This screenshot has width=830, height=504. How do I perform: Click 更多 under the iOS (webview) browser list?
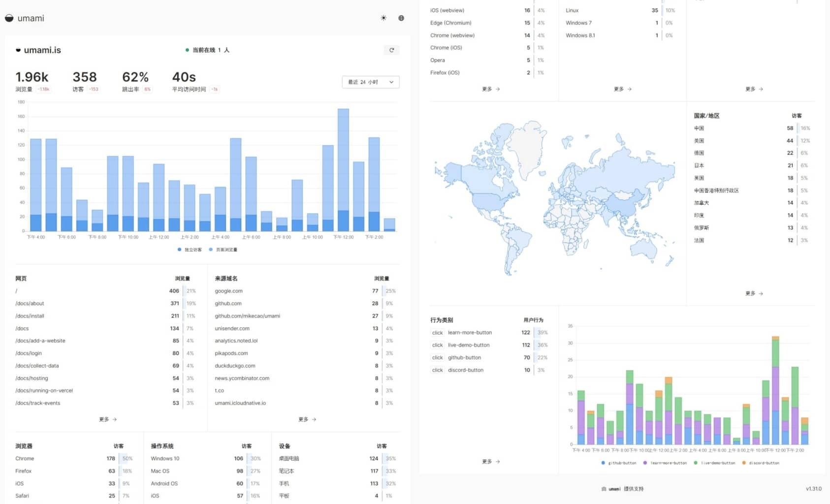pyautogui.click(x=490, y=89)
